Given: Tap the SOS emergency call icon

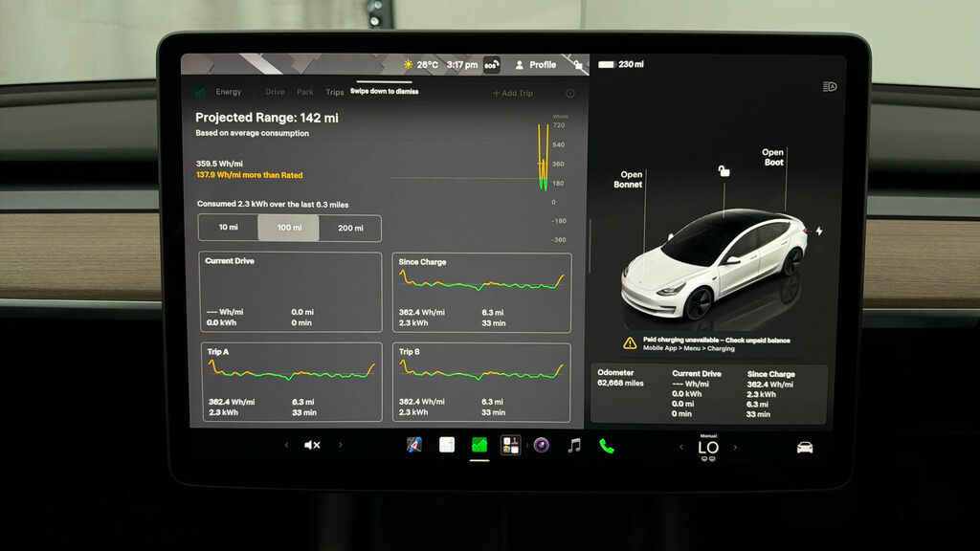Looking at the screenshot, I should 492,65.
